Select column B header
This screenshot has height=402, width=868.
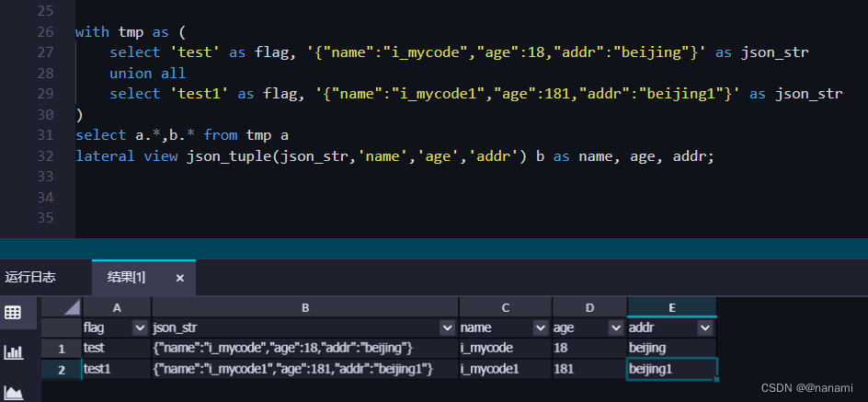pyautogui.click(x=305, y=308)
